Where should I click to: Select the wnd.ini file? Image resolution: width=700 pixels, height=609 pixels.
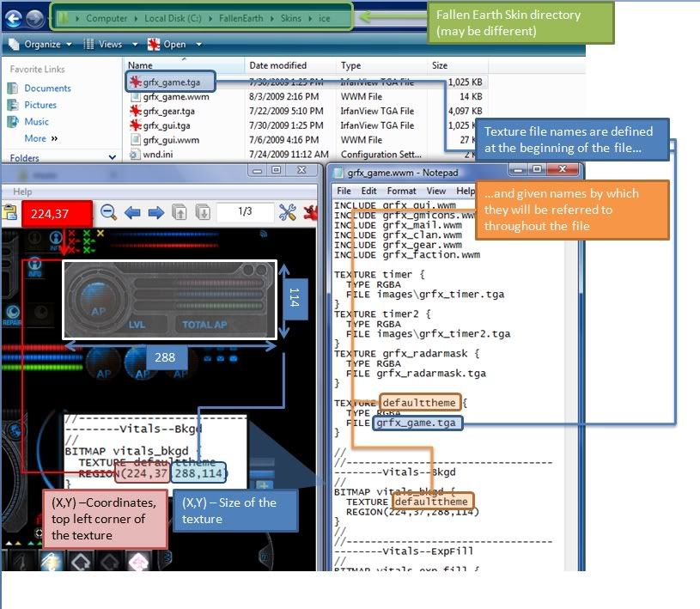(157, 154)
